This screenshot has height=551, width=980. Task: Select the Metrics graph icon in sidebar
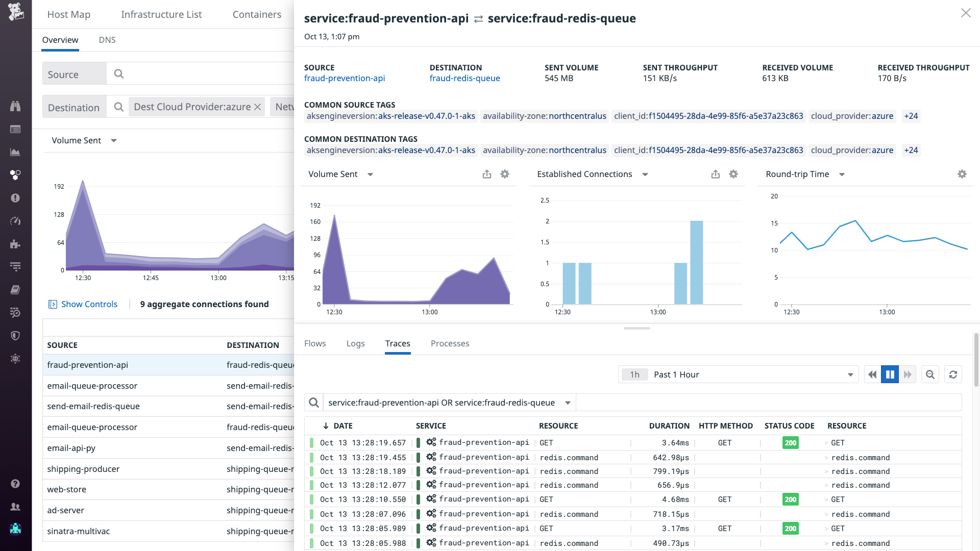click(x=15, y=152)
